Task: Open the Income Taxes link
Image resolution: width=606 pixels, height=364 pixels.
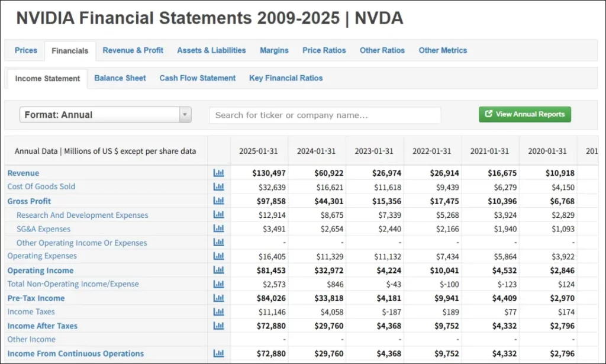Action: coord(31,311)
